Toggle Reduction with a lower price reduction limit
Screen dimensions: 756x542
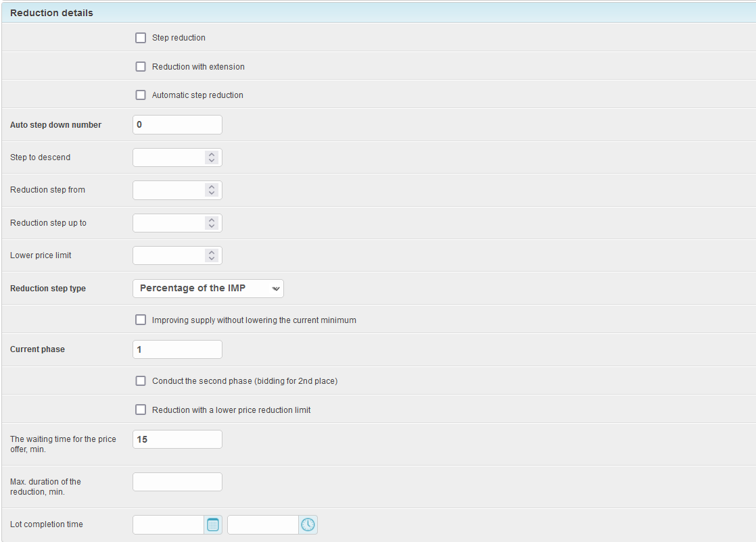pyautogui.click(x=141, y=410)
